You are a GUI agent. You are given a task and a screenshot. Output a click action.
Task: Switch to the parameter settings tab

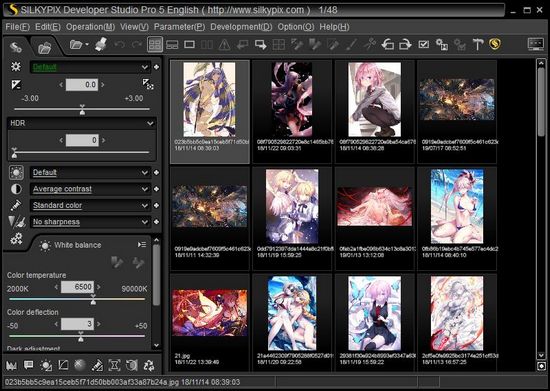[16, 47]
